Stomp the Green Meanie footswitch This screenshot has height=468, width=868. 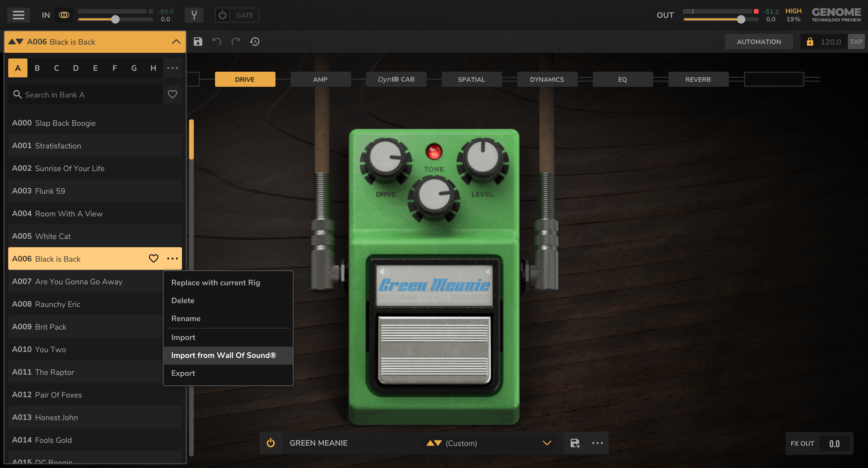click(x=434, y=350)
